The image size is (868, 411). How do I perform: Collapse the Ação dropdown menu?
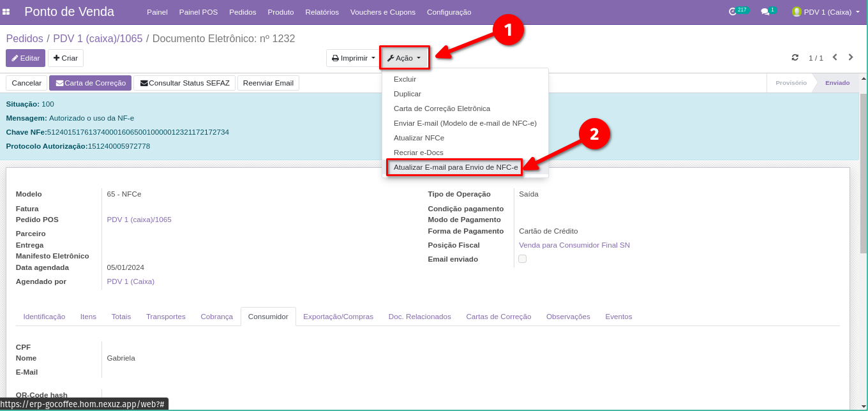pyautogui.click(x=404, y=58)
